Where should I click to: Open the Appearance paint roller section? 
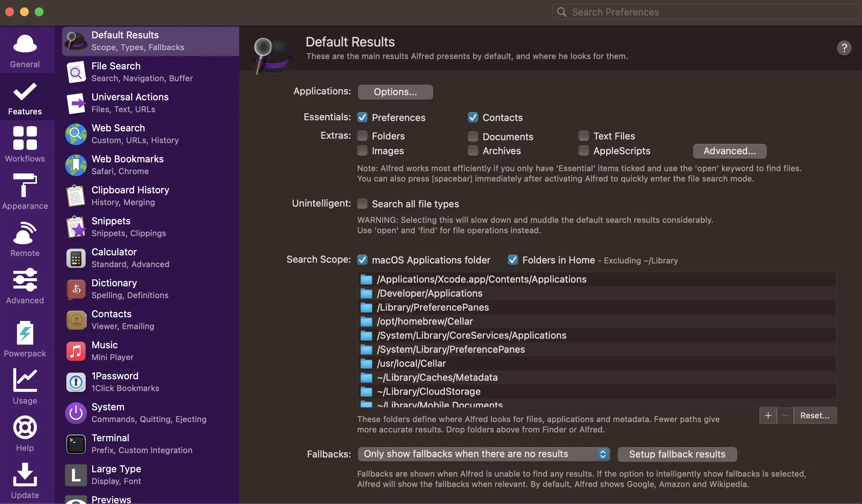pyautogui.click(x=25, y=191)
